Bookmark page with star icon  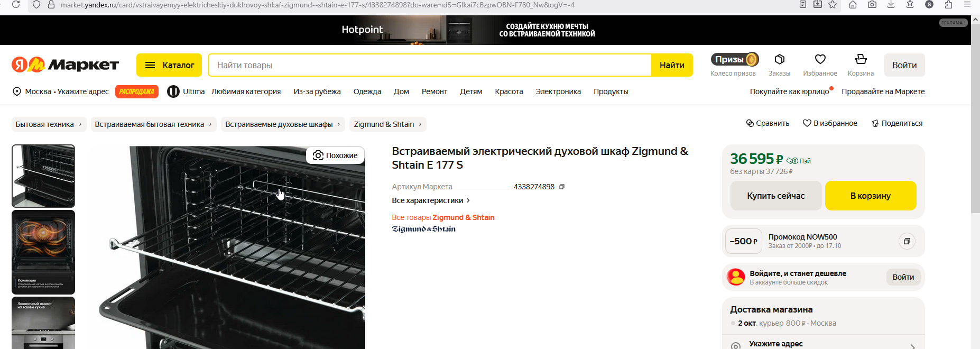click(833, 5)
